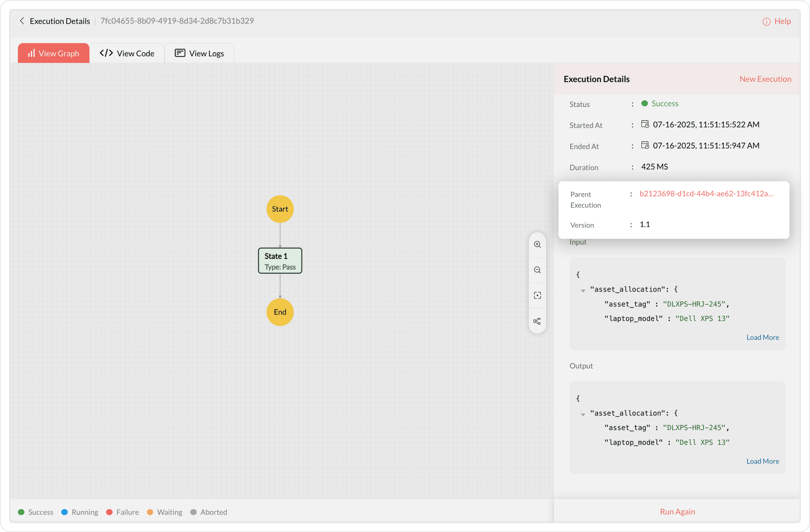Click the zoom out magnifier icon
Screen dimensions: 810x532
pyautogui.click(x=537, y=270)
